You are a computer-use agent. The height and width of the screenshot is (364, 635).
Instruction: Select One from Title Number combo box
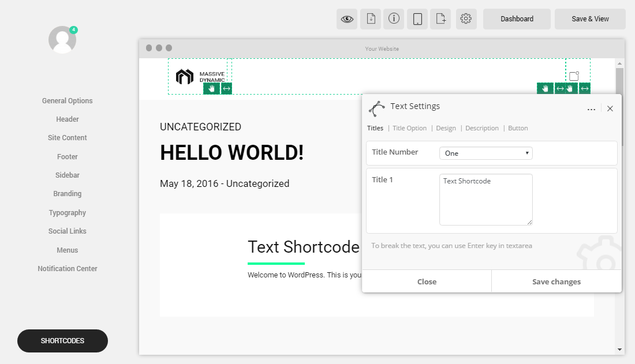pos(485,152)
